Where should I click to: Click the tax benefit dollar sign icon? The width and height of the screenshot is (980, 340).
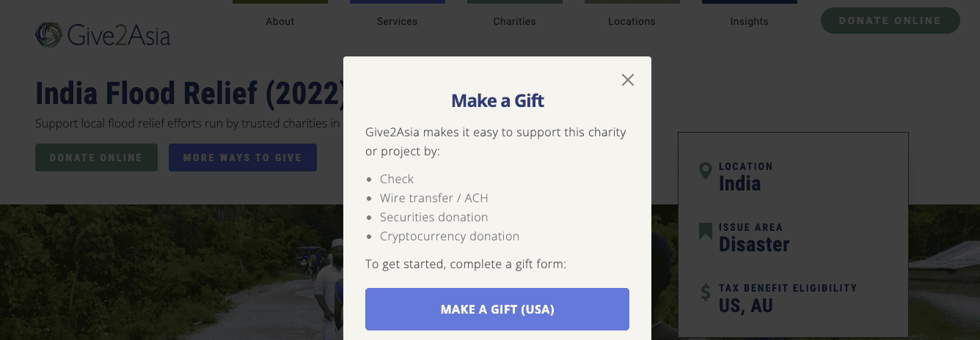click(706, 293)
